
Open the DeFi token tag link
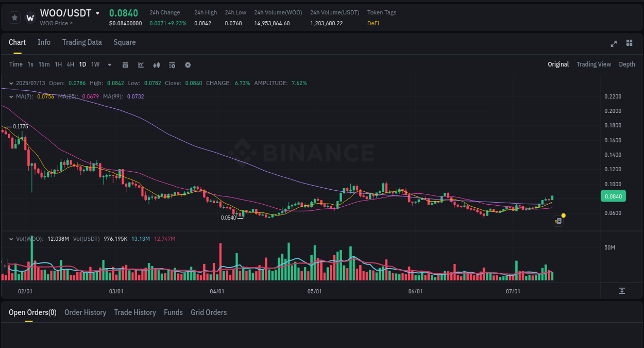pos(372,23)
